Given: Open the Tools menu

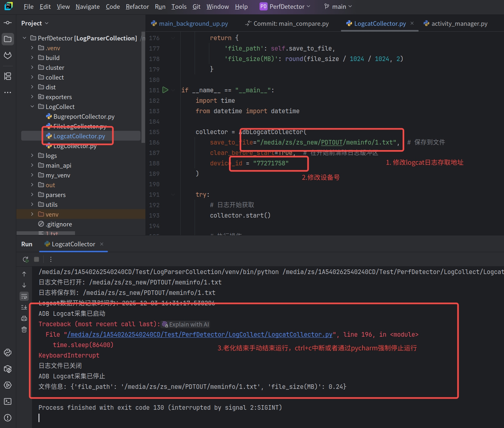Looking at the screenshot, I should (x=179, y=7).
